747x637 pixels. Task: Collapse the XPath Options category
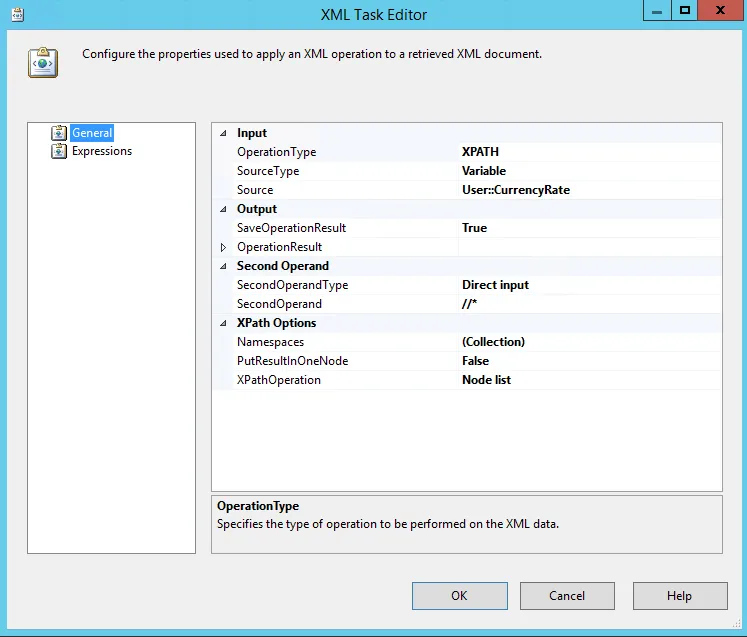pyautogui.click(x=223, y=323)
